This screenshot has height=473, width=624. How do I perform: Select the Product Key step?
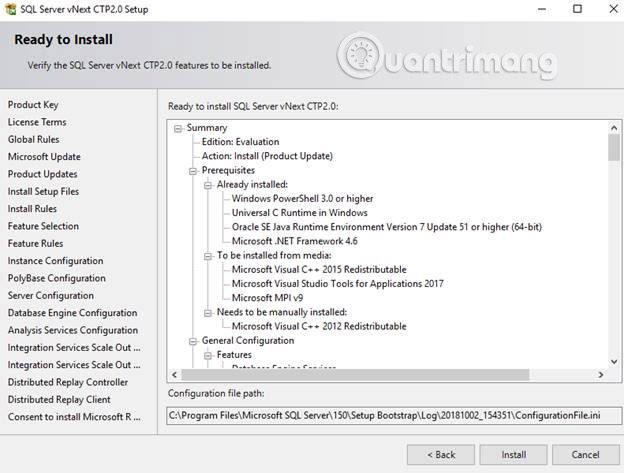[33, 105]
